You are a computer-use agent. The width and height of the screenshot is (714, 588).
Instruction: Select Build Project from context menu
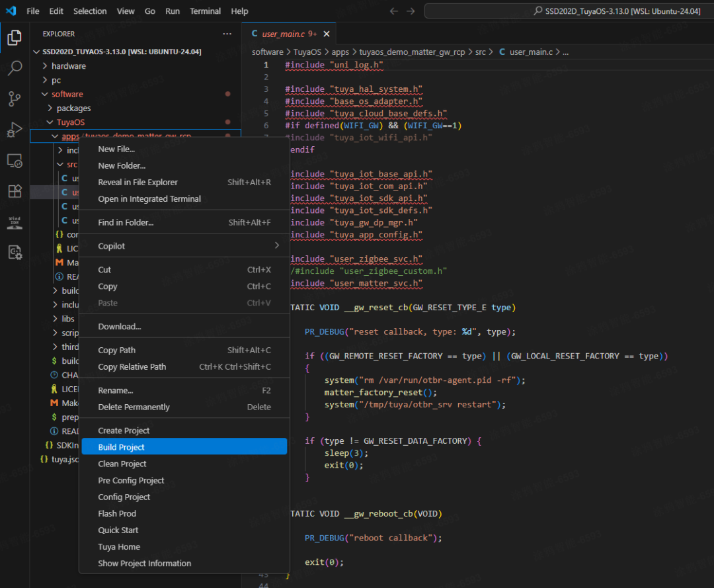(x=122, y=447)
